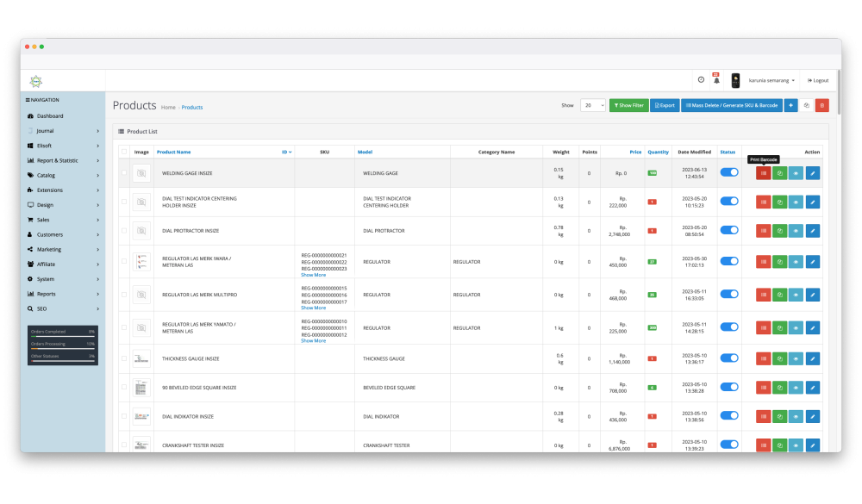Tick the checkbox for DIAL PROTRACTOR INSIZE row
862x504 pixels.
click(124, 230)
